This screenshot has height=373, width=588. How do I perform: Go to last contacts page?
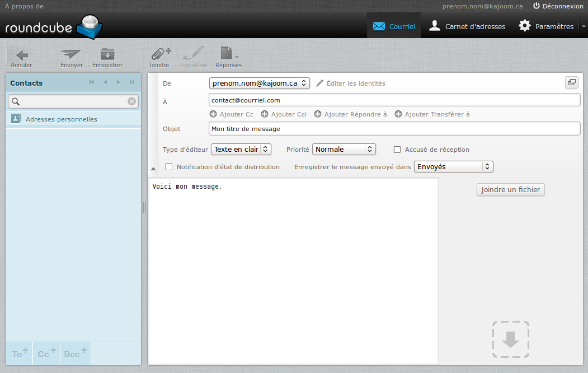click(132, 82)
